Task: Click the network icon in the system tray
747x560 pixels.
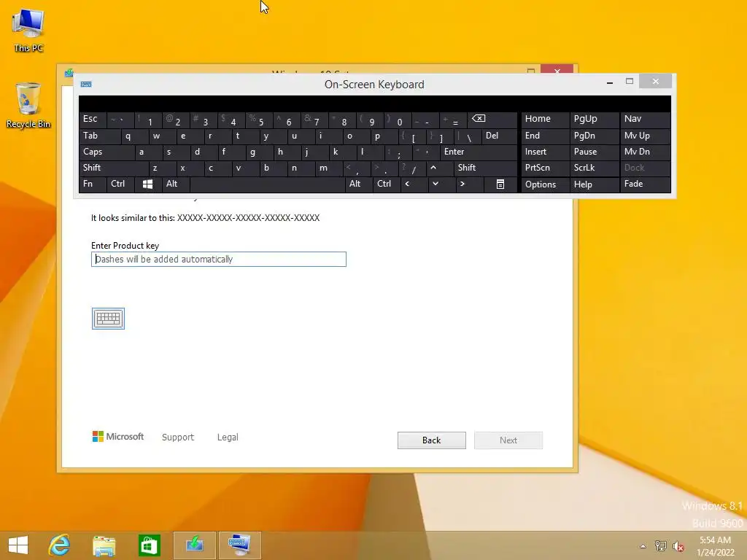Action: click(x=660, y=546)
